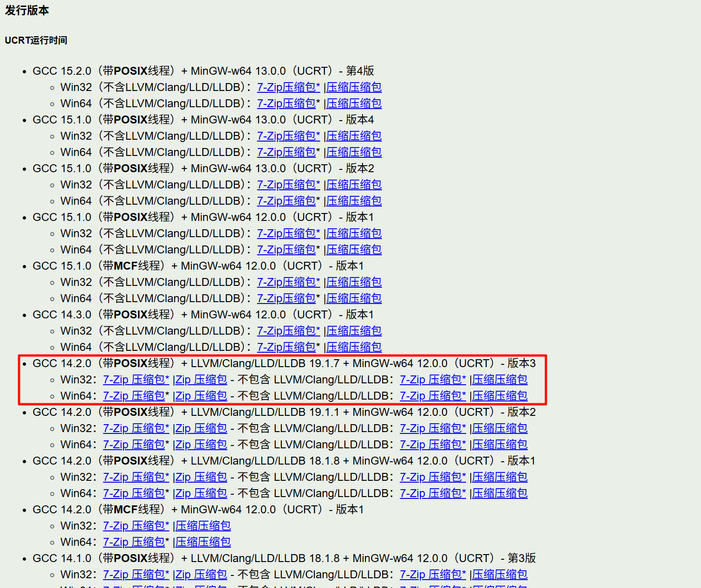This screenshot has height=588, width=701.
Task: Open GCC 14.2.0 MCF Win64 7-Zip 压缩包 link
Action: coord(134,542)
